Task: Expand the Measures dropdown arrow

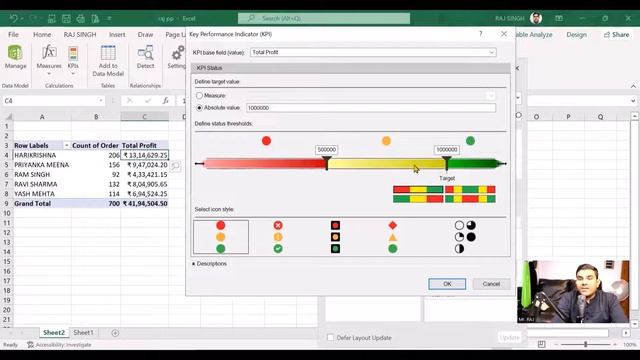Action: 49,74
